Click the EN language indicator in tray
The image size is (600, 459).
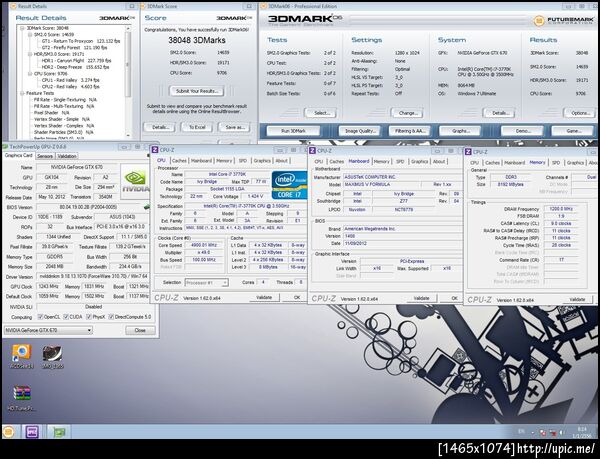click(521, 431)
